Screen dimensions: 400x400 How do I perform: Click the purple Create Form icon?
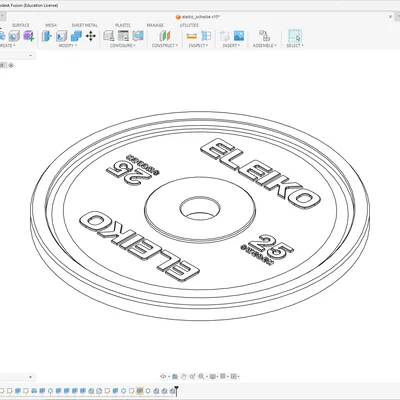point(29,36)
